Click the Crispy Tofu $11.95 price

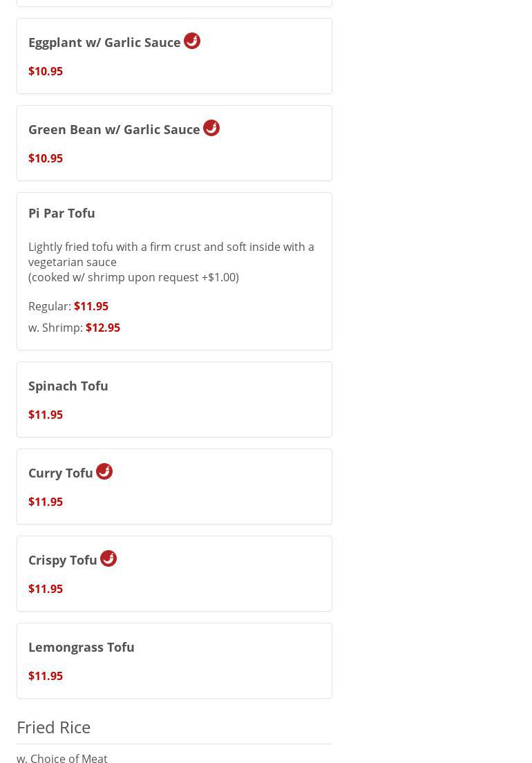(x=46, y=589)
